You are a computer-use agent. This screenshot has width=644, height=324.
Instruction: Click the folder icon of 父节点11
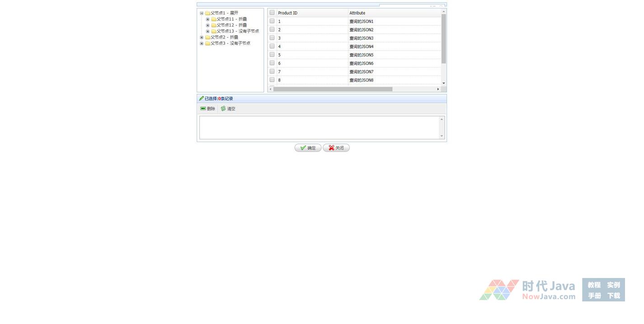[x=214, y=19]
